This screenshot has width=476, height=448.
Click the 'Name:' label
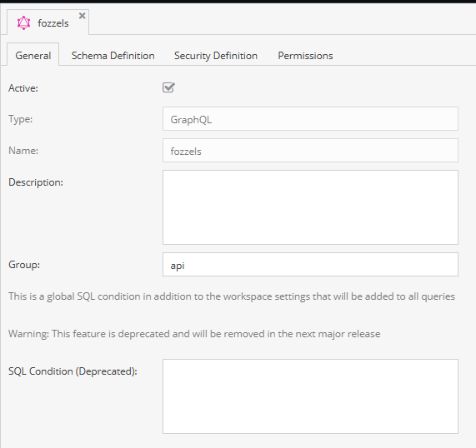pos(23,151)
